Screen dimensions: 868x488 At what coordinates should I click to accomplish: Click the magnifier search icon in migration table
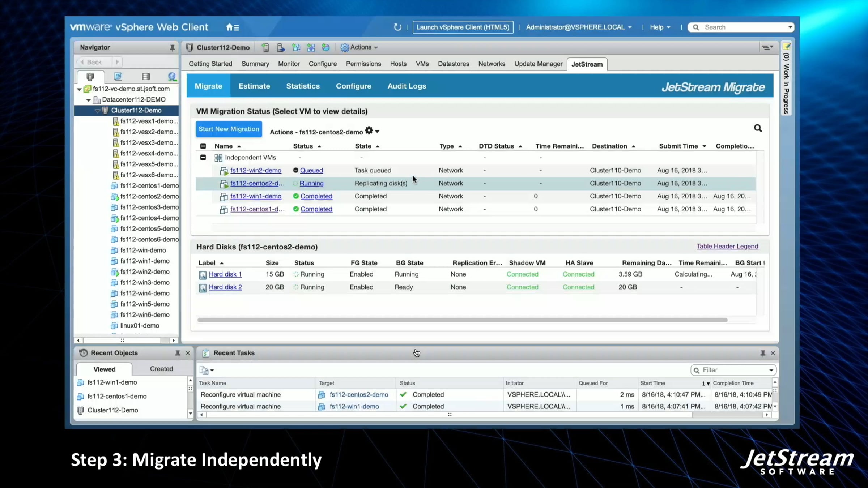tap(758, 128)
